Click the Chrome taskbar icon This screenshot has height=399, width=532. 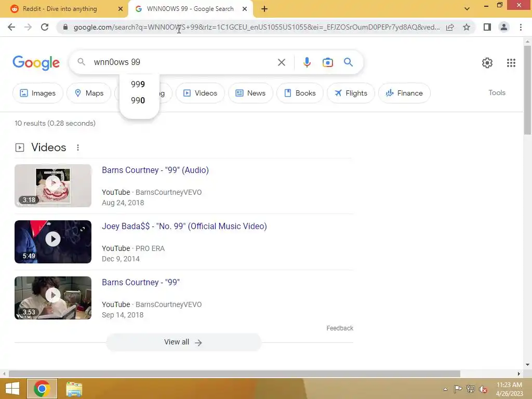[x=42, y=389]
